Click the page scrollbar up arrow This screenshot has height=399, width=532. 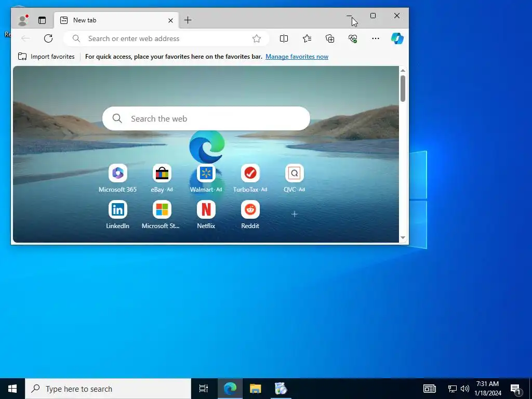click(403, 71)
